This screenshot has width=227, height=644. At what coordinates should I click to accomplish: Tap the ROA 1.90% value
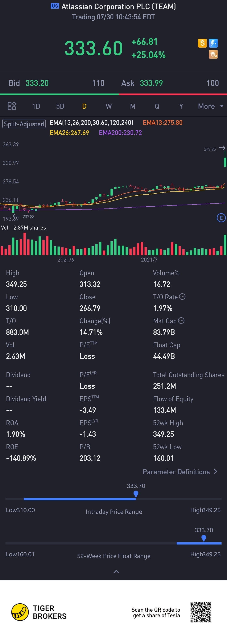[x=16, y=434]
